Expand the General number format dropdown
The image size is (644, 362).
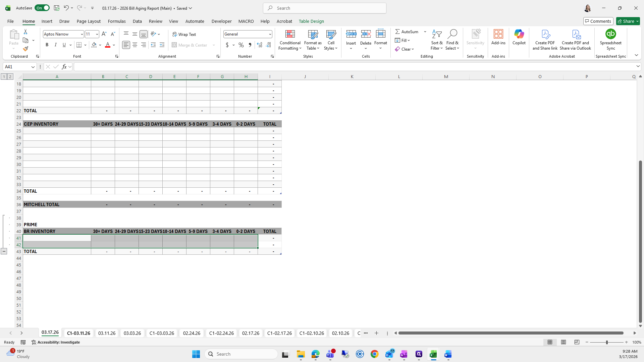tap(270, 34)
